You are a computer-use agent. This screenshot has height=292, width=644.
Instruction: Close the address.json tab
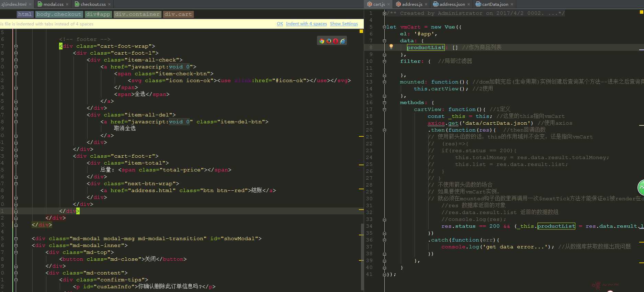[468, 4]
